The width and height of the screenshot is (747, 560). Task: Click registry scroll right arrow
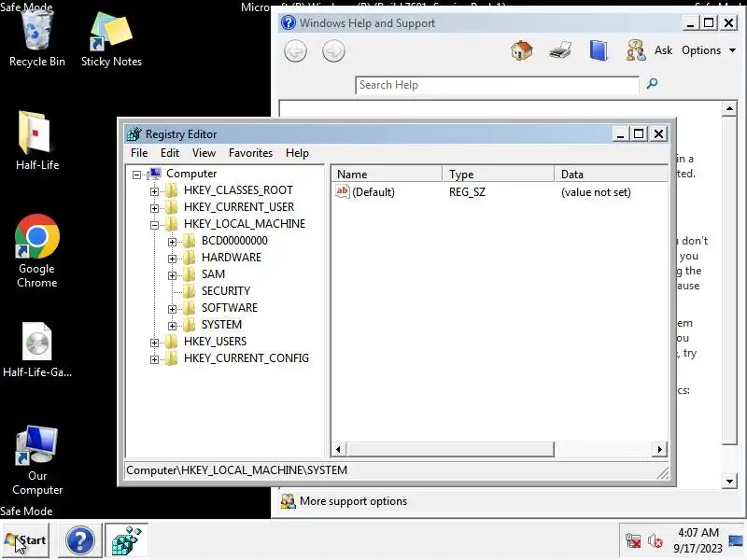[659, 449]
